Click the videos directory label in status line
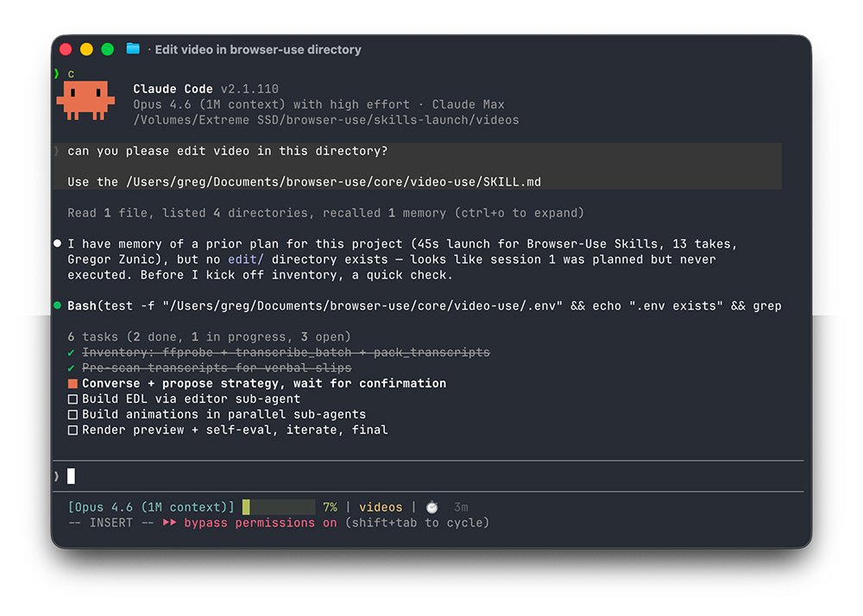 click(381, 507)
